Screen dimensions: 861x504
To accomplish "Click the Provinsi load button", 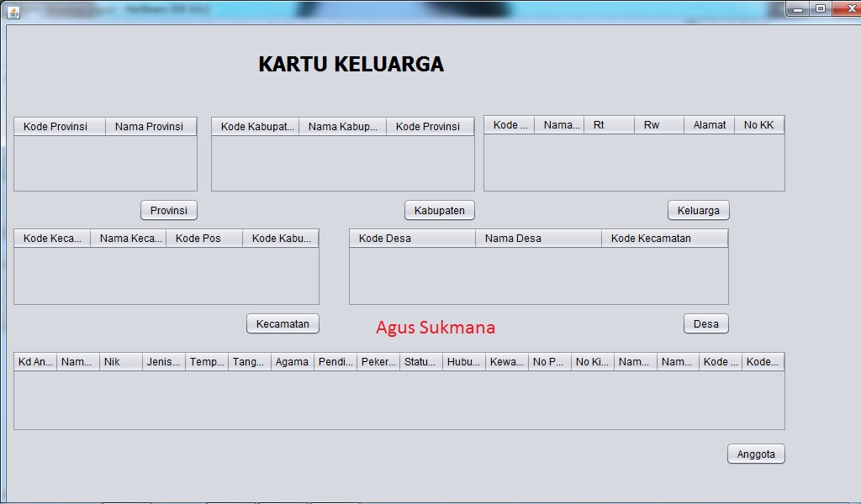I will [x=168, y=210].
